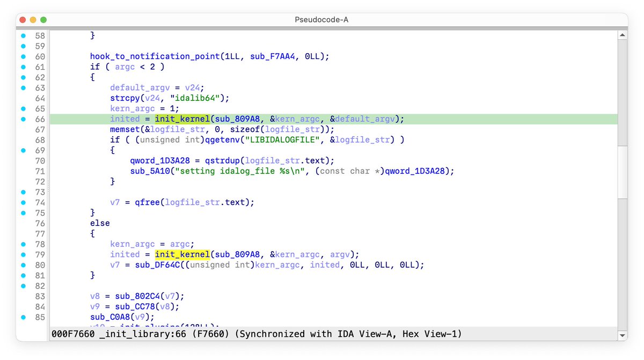Toggle breakpoint dot on line 66
This screenshot has height=360, width=644.
(23, 119)
